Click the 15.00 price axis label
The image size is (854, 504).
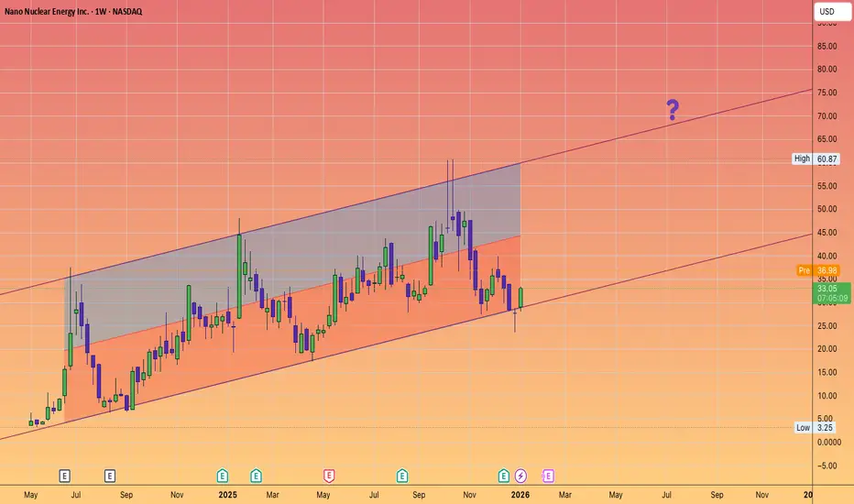tap(827, 373)
